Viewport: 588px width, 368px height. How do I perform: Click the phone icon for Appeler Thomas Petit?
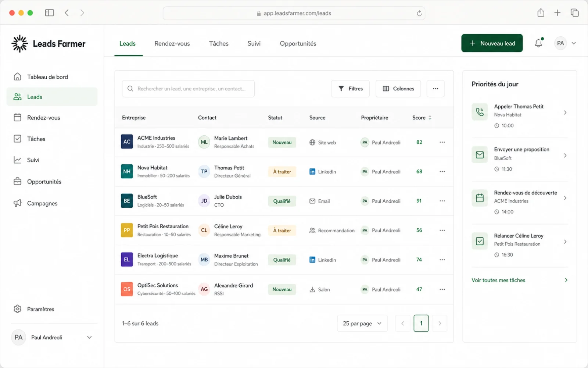pyautogui.click(x=480, y=112)
